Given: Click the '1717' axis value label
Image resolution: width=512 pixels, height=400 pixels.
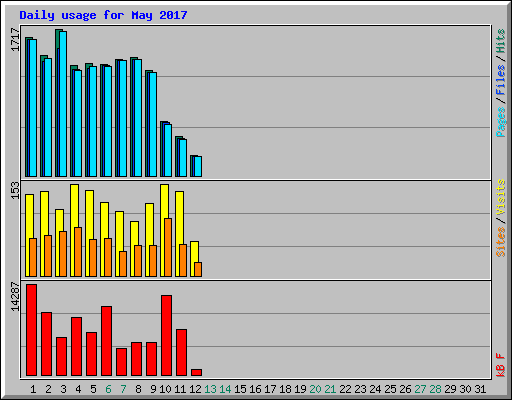Looking at the screenshot, I should pyautogui.click(x=15, y=40).
